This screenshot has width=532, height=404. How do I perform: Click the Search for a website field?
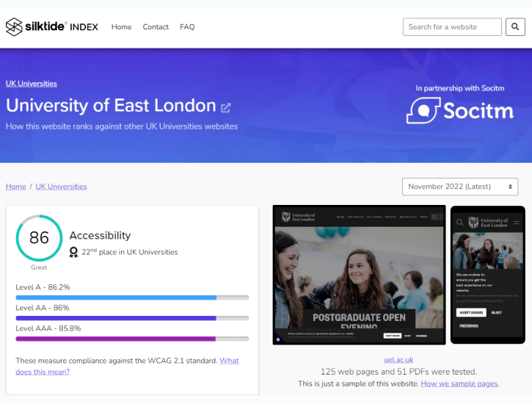[452, 27]
